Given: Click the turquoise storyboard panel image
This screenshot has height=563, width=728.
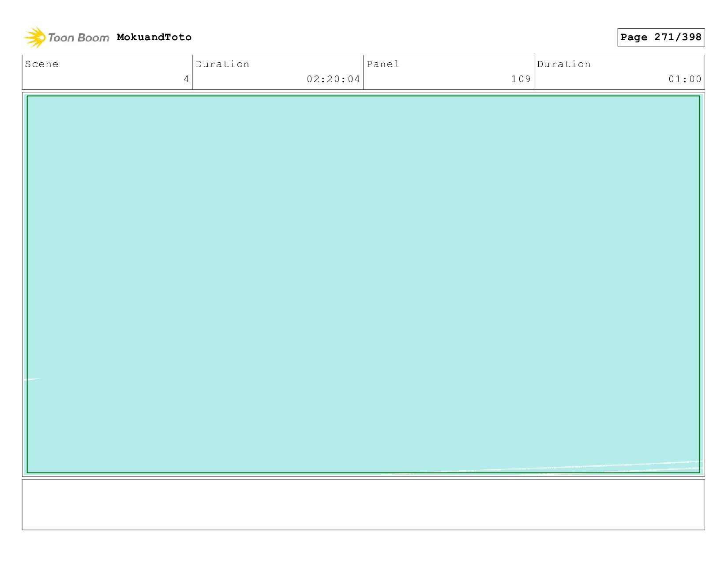Looking at the screenshot, I should click(363, 284).
